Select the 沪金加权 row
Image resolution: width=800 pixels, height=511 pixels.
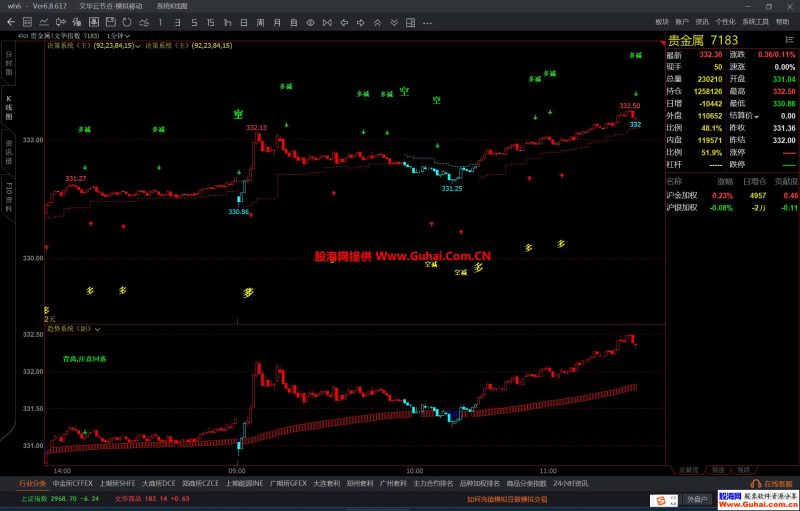(x=732, y=196)
